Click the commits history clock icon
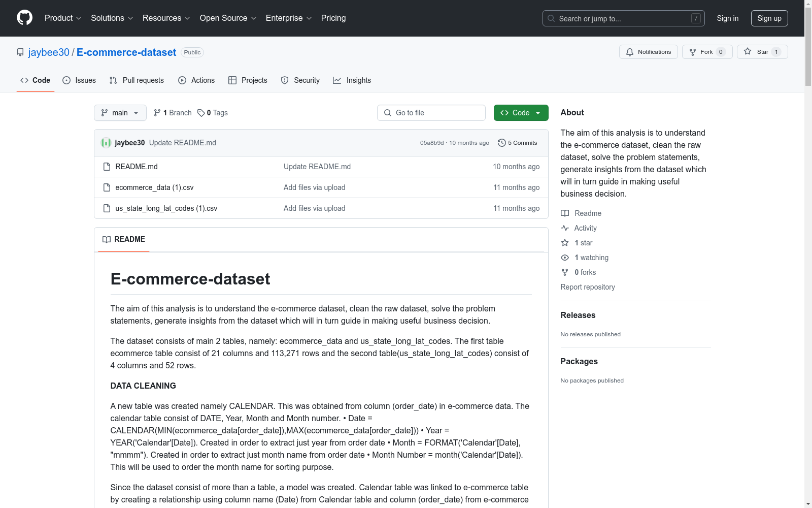 point(502,143)
